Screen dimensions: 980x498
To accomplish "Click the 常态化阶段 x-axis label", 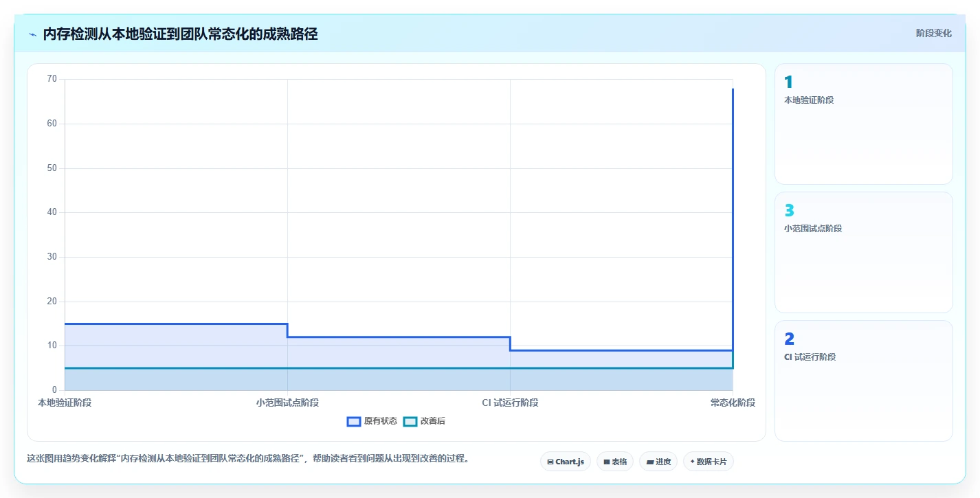I will coord(733,403).
